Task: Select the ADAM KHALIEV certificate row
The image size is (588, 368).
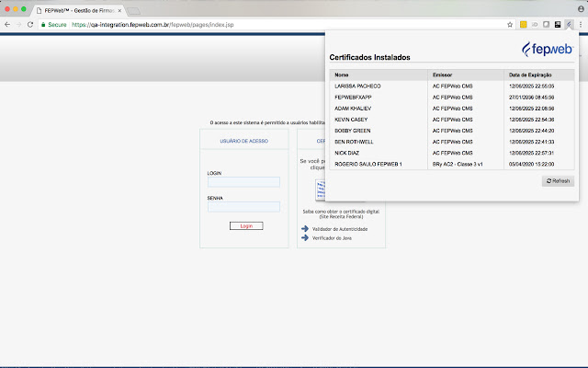Action: (452, 109)
